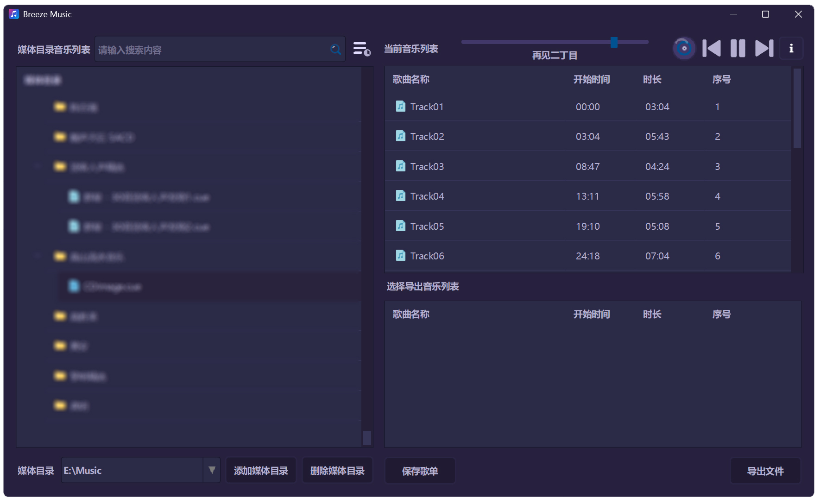This screenshot has height=504, width=820.
Task: Click the spinning album disc icon
Action: pyautogui.click(x=684, y=48)
